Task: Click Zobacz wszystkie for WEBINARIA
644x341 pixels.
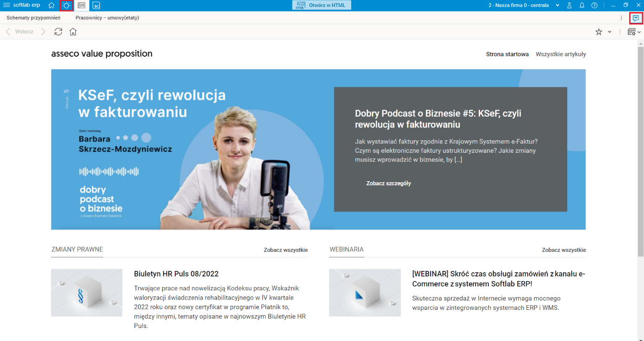Action: [564, 250]
